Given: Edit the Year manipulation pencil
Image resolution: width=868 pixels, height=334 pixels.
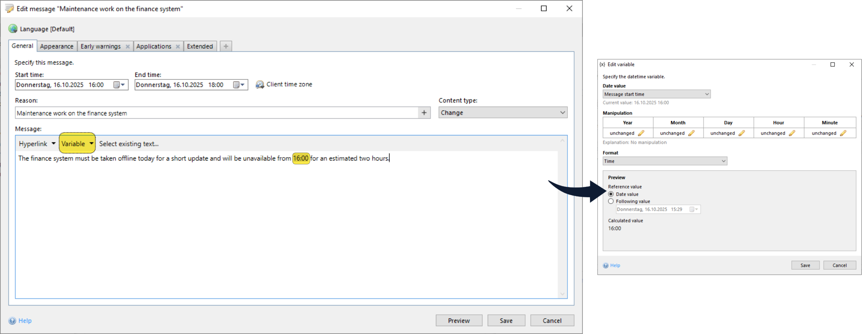Looking at the screenshot, I should tap(641, 133).
